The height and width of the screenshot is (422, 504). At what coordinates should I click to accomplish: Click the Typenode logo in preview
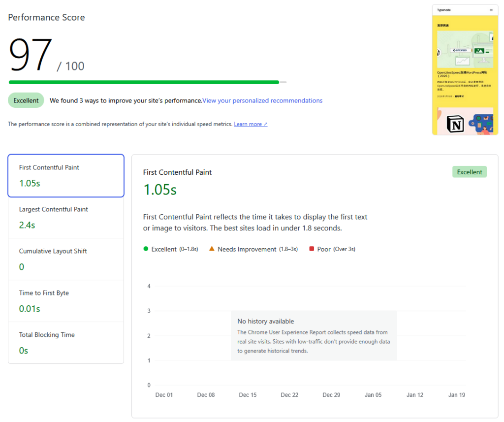444,10
